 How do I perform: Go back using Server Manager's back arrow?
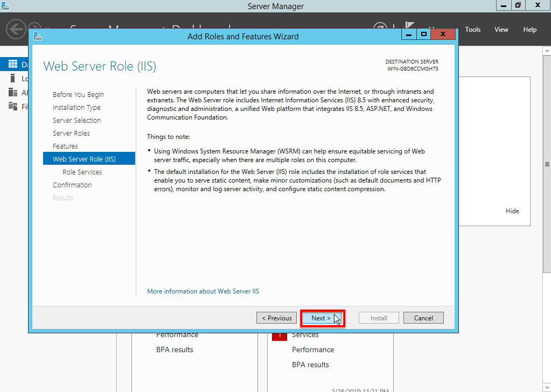click(16, 29)
